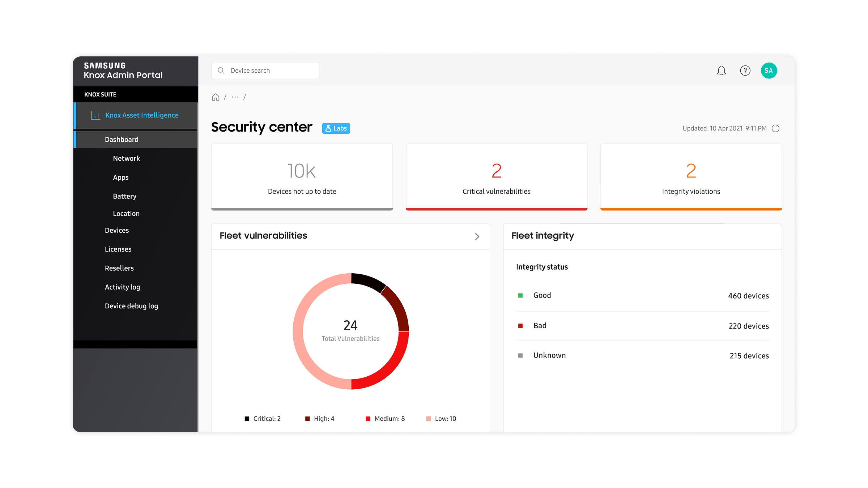Click the Labs flask badge
868x488 pixels.
click(x=336, y=128)
